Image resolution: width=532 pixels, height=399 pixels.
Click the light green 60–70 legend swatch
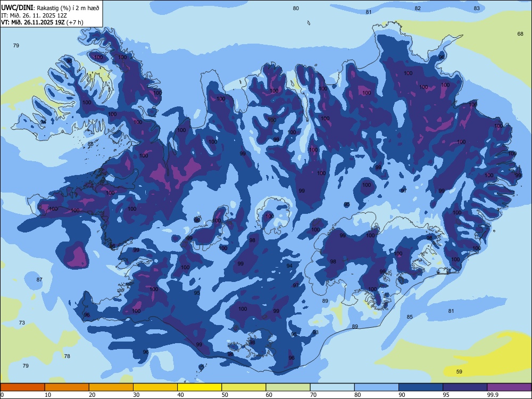click(x=288, y=387)
